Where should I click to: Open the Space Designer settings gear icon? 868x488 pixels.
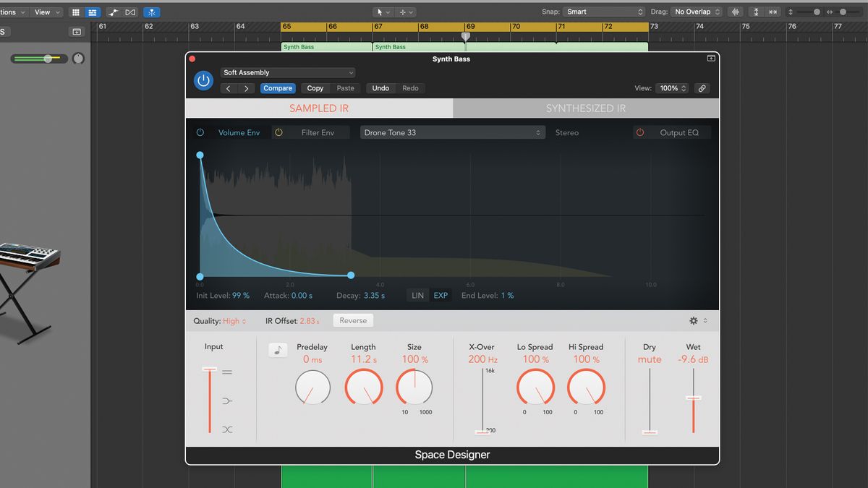[x=693, y=320]
